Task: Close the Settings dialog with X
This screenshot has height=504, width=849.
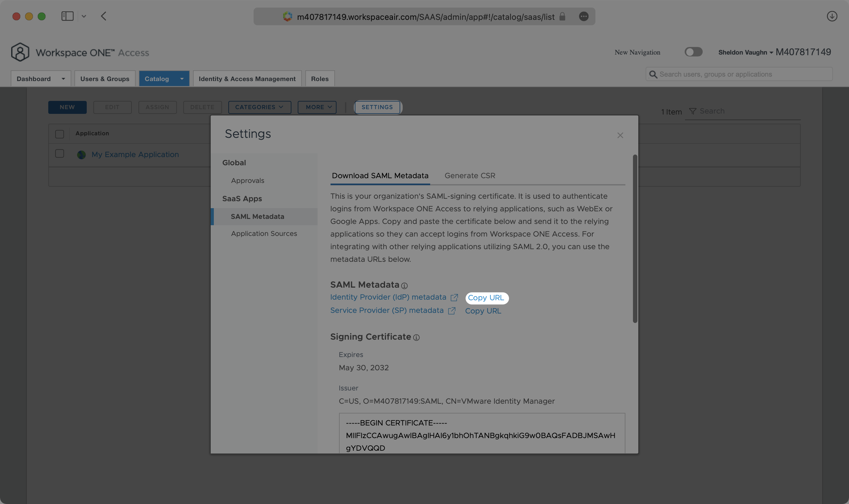Action: pos(620,136)
